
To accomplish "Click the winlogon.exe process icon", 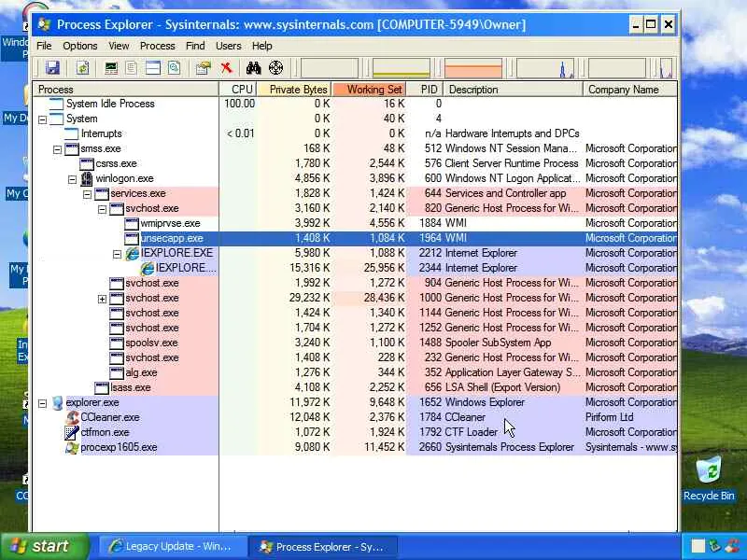I will (87, 178).
